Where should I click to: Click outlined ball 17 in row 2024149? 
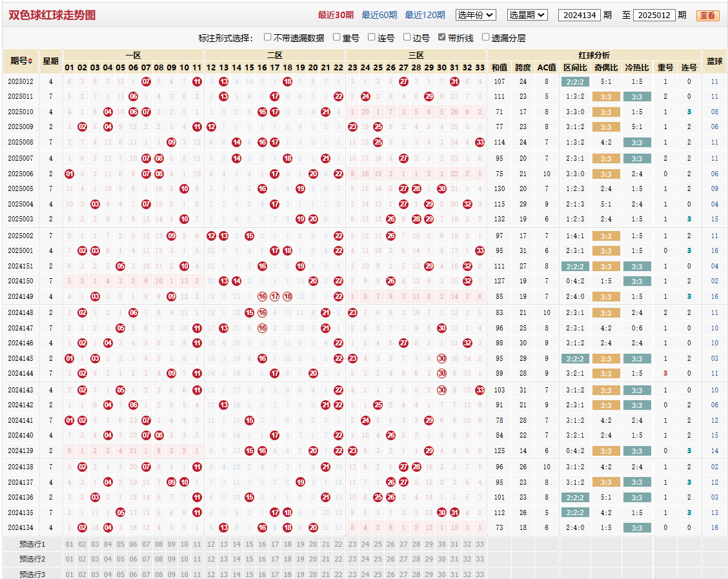[275, 297]
